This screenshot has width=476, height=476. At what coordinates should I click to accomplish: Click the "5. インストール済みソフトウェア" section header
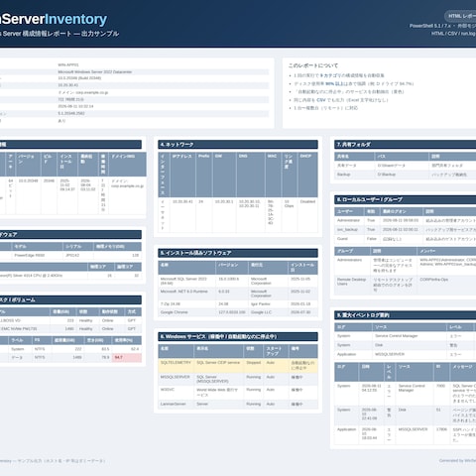point(238,253)
